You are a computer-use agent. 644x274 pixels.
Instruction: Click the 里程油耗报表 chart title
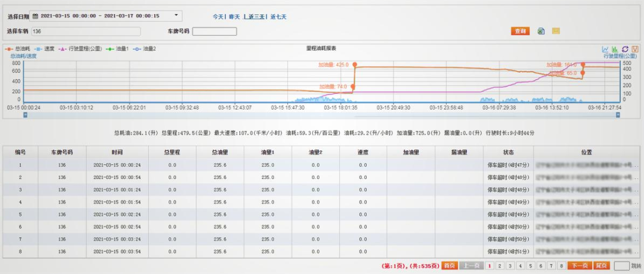321,48
